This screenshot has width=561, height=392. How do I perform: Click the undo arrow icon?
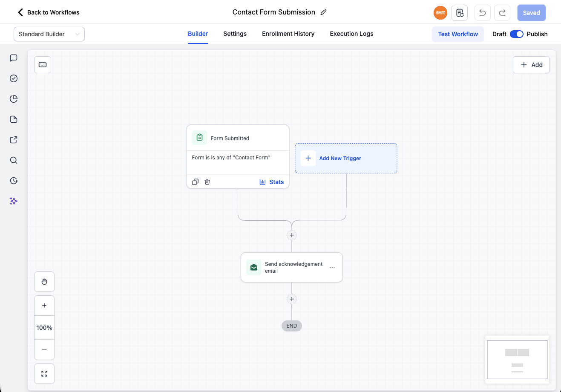tap(482, 13)
